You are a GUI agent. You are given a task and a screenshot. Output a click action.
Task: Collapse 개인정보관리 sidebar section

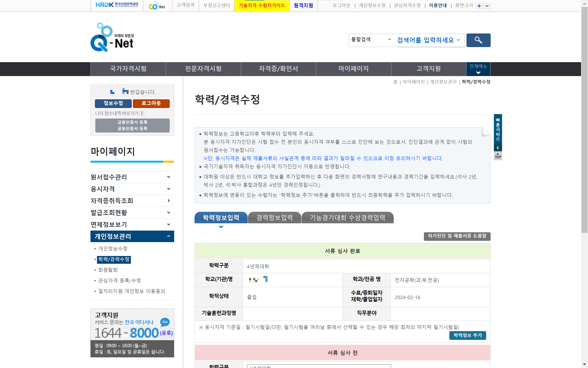132,236
